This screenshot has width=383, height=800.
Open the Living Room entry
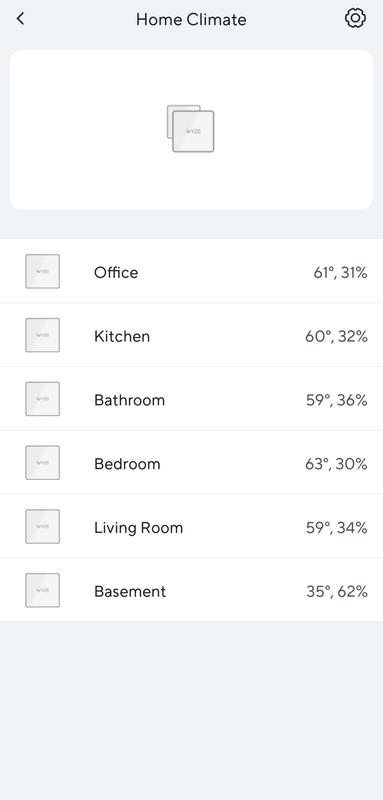point(191,526)
